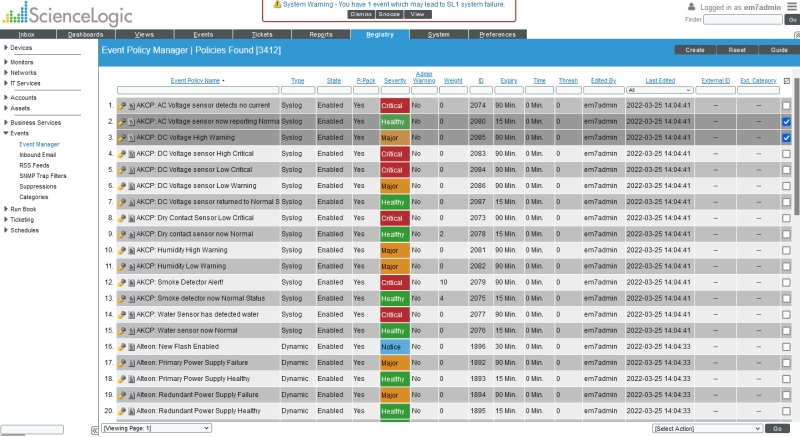The image size is (800, 437).
Task: Click report icon for Alteon: Redundant Power Supply Failure
Action: pyautogui.click(x=132, y=395)
